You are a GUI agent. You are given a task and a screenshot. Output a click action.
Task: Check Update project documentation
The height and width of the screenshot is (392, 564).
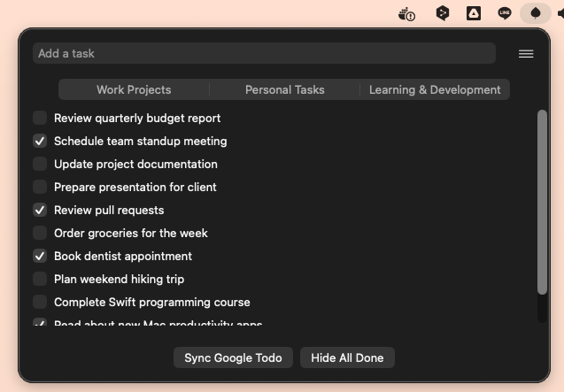tap(40, 164)
